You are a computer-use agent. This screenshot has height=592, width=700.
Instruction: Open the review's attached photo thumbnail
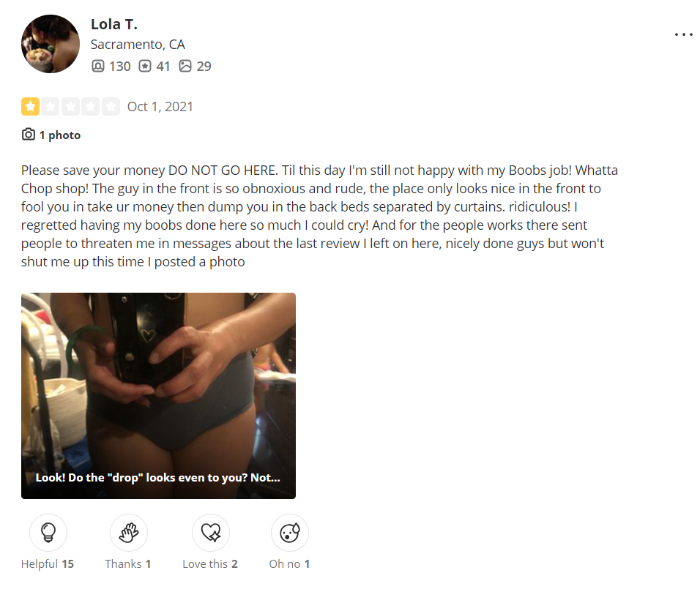158,396
